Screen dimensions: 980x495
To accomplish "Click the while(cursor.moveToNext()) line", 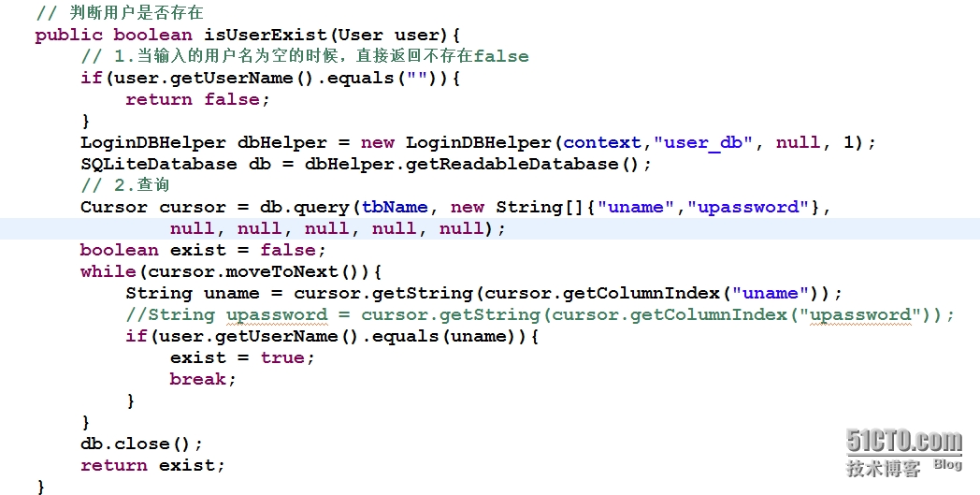I will (231, 271).
